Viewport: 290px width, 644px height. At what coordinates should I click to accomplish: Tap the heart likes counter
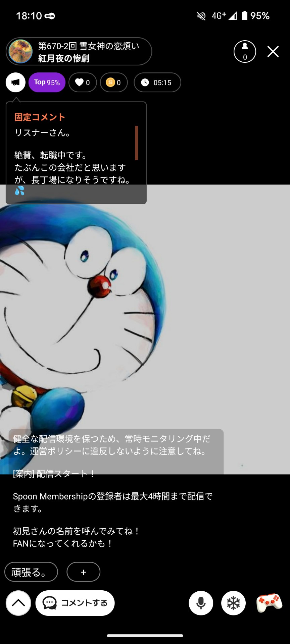pyautogui.click(x=83, y=83)
